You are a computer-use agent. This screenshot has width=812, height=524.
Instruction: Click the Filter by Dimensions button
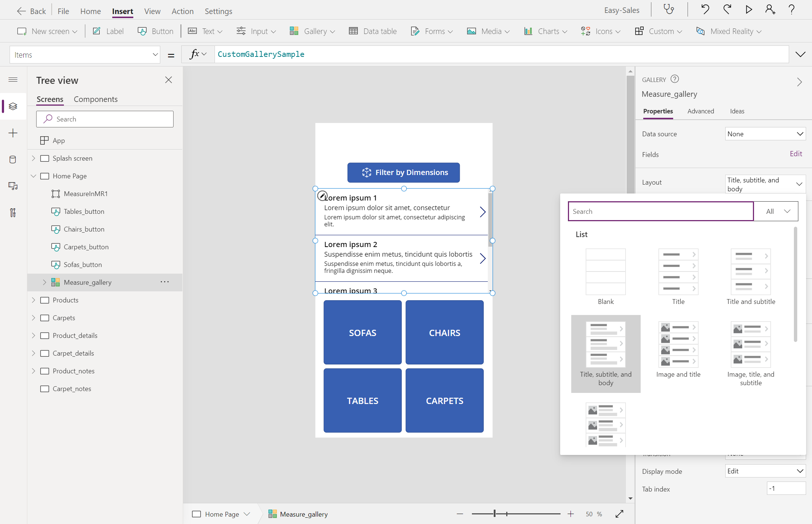pos(404,172)
